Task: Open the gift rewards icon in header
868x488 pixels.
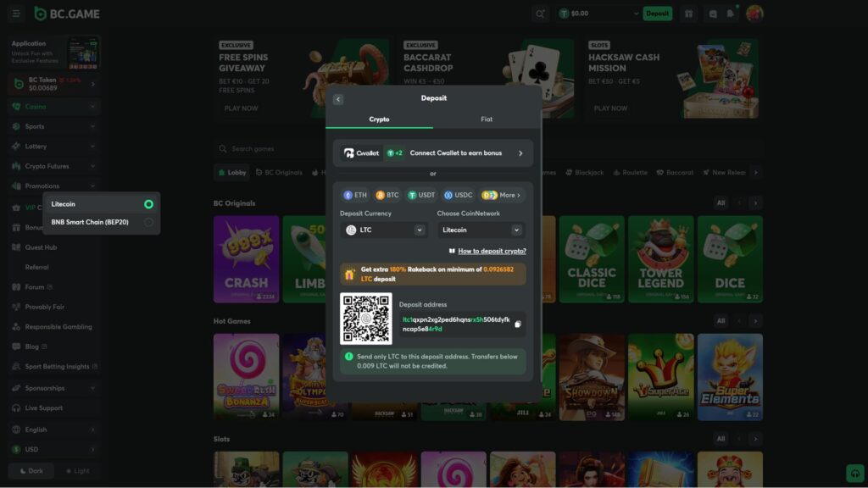Action: click(x=688, y=14)
